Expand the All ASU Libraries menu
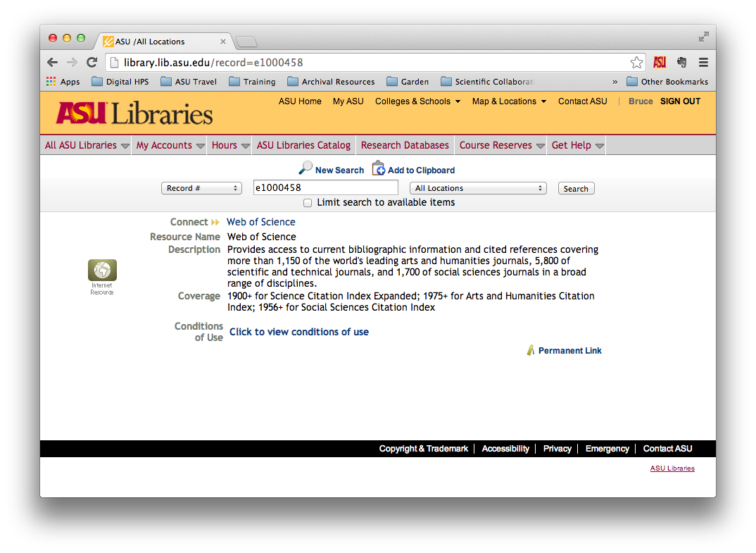This screenshot has width=756, height=553. click(x=87, y=145)
